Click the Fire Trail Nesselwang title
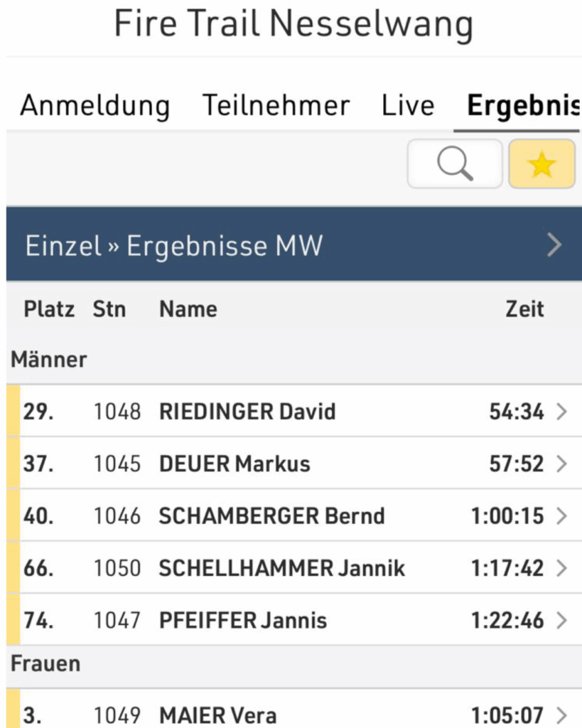This screenshot has width=582, height=728. [x=293, y=25]
